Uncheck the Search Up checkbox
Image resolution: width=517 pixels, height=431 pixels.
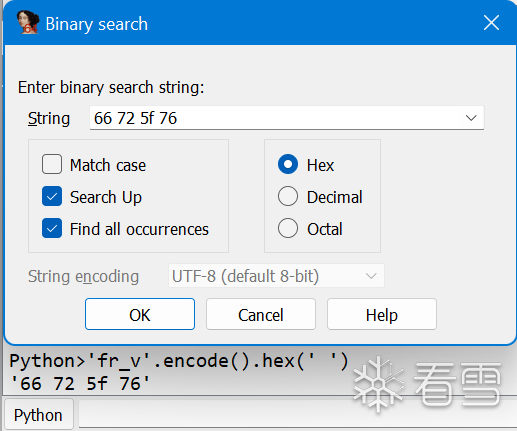[x=52, y=196]
